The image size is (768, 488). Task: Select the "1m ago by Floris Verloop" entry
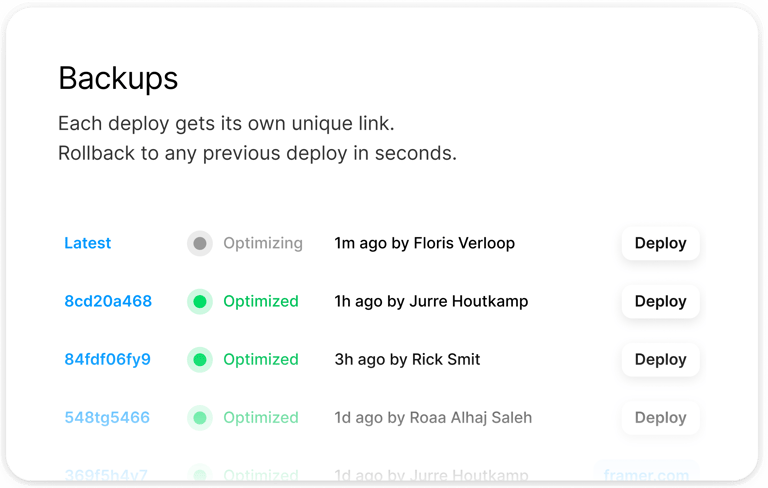point(424,243)
